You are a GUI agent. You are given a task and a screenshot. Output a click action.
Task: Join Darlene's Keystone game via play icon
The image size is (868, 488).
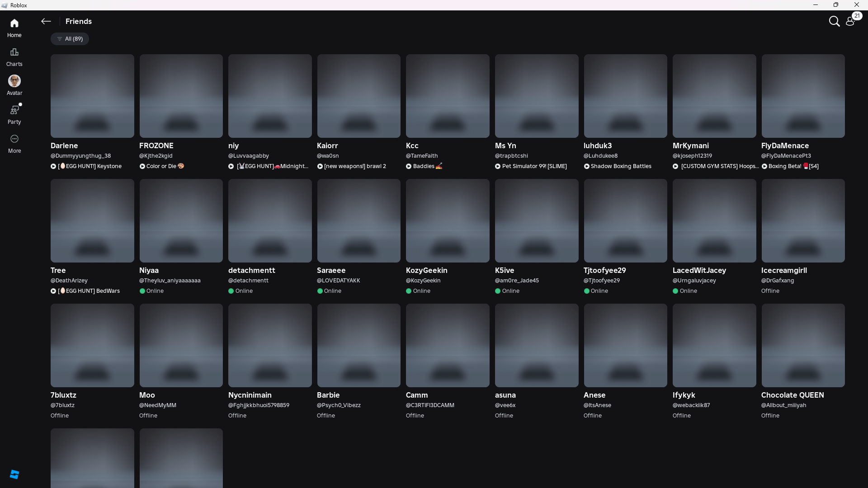[53, 166]
